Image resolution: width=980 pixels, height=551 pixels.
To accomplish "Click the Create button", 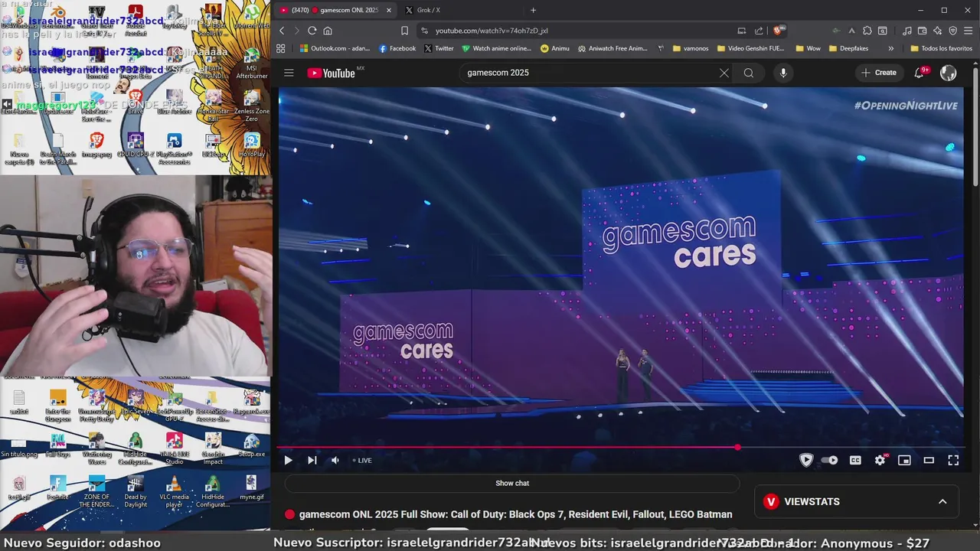I will pyautogui.click(x=879, y=73).
